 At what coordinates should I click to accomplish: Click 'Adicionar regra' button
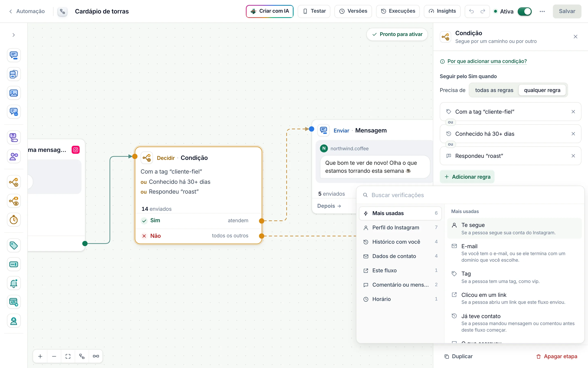[x=467, y=177]
